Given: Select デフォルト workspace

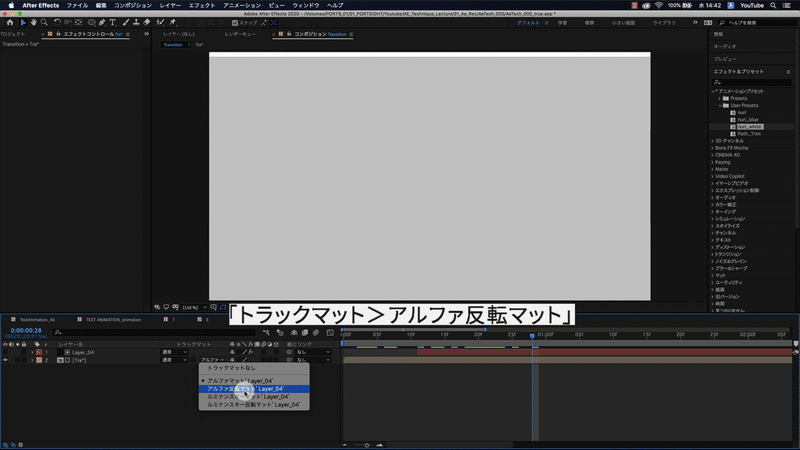Looking at the screenshot, I should pos(528,23).
